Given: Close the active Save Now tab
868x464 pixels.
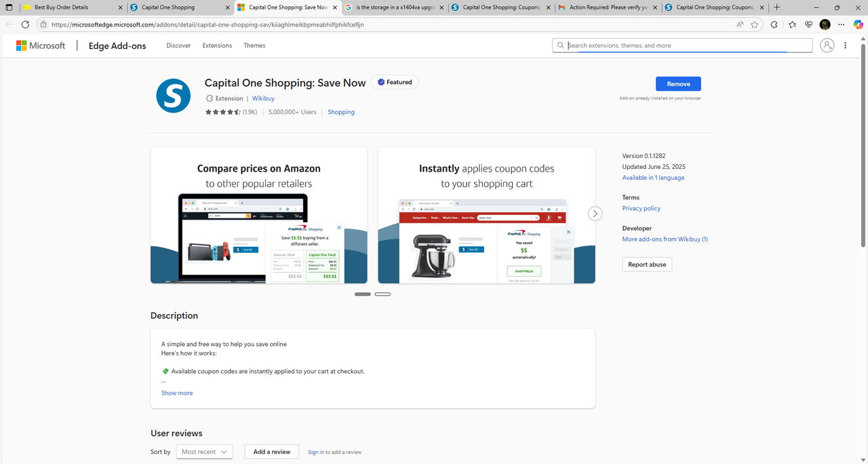Looking at the screenshot, I should [x=335, y=7].
